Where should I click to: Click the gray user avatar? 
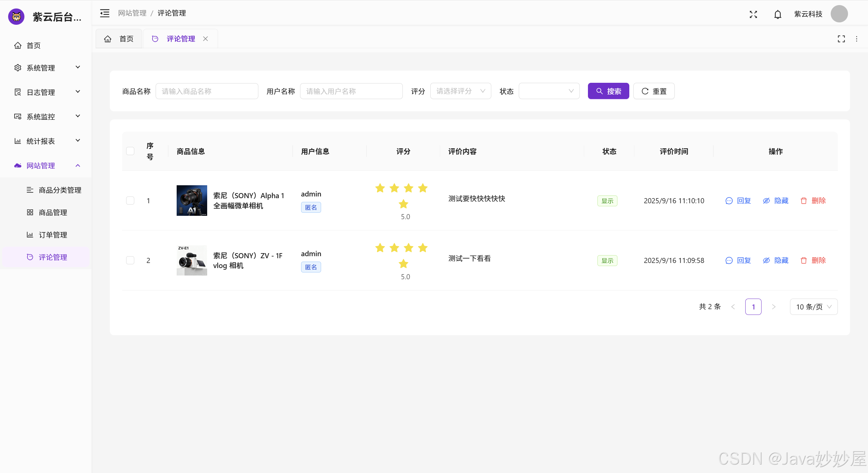(839, 14)
